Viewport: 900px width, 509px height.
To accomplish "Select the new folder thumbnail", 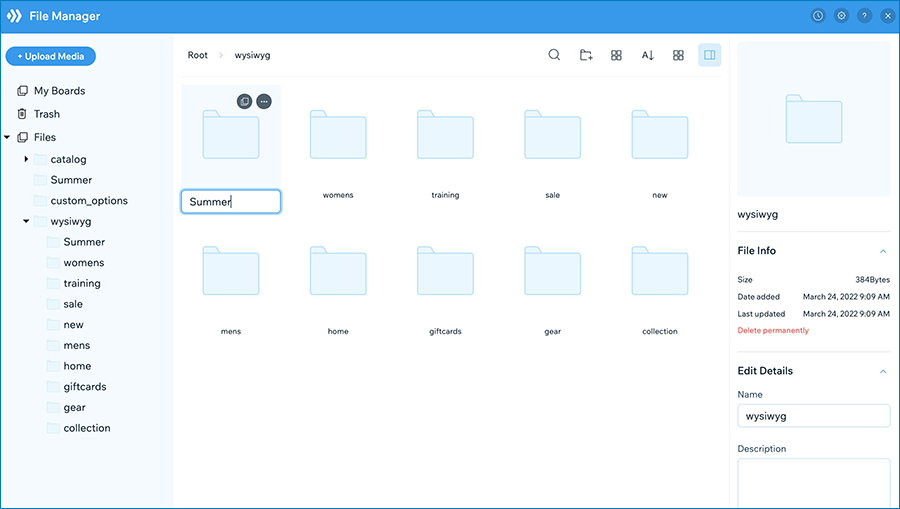I will [660, 135].
